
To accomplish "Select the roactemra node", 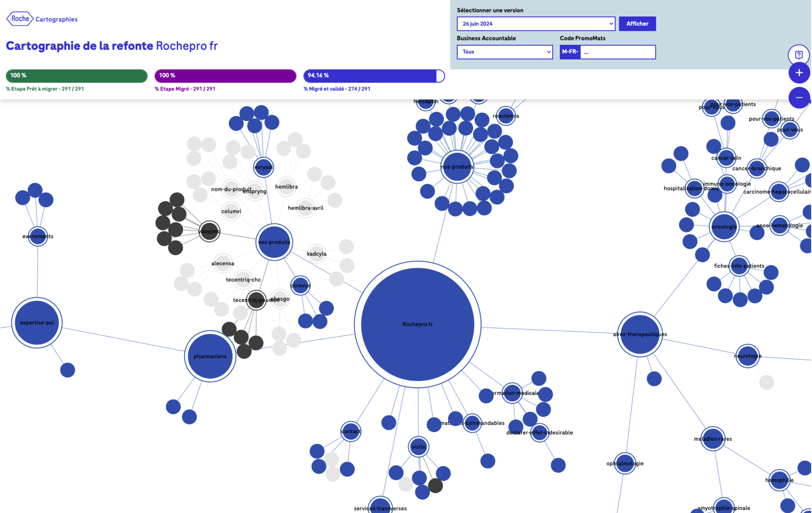I will [505, 116].
